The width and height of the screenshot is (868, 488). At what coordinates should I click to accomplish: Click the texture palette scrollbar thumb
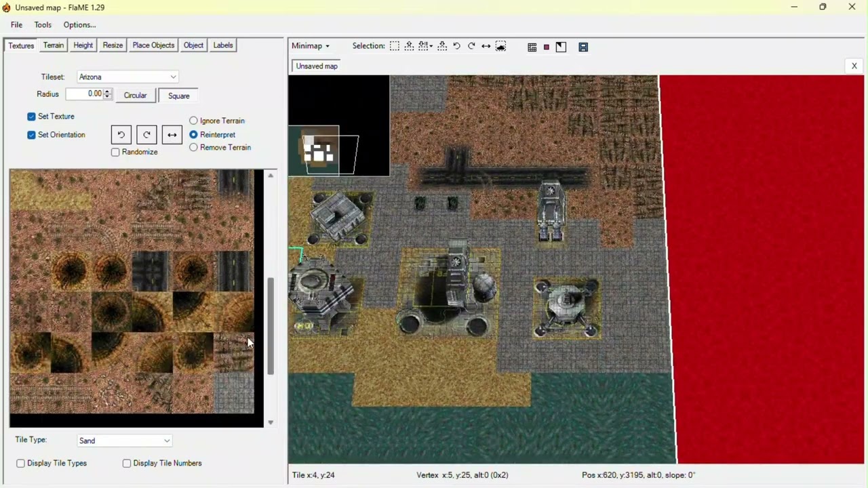click(270, 326)
